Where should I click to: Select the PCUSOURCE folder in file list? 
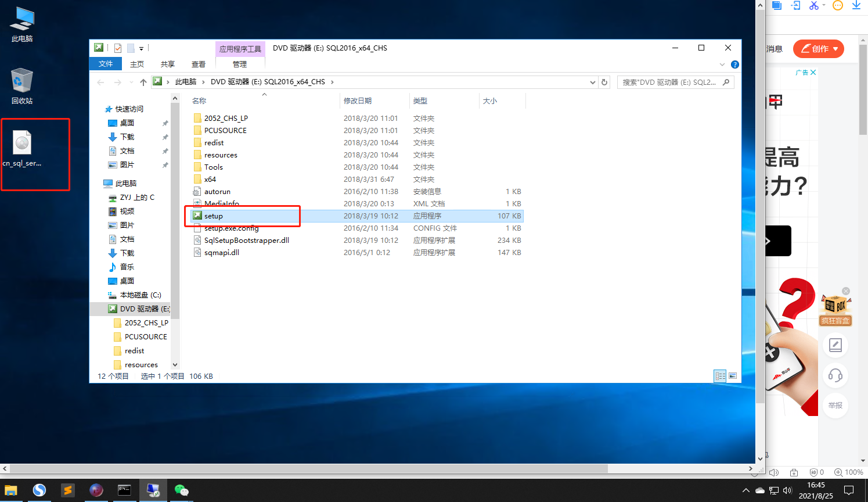[x=225, y=130]
